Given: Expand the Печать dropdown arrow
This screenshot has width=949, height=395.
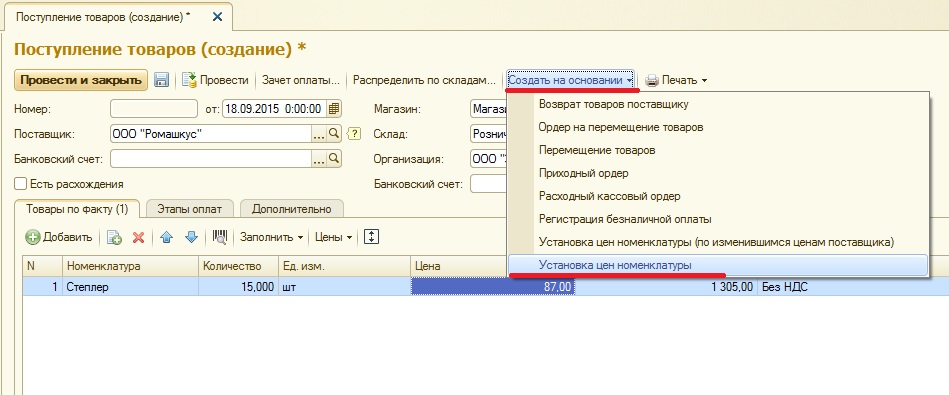Looking at the screenshot, I should tap(704, 81).
